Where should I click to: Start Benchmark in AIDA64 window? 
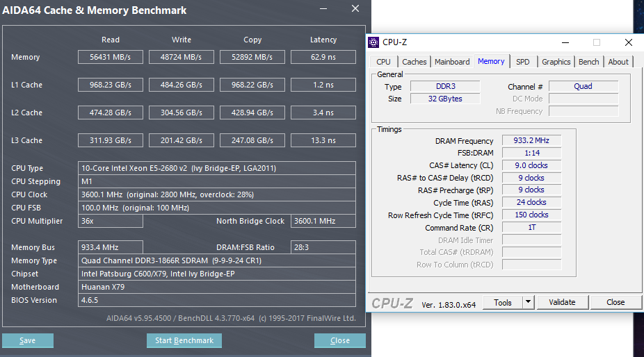tap(184, 340)
